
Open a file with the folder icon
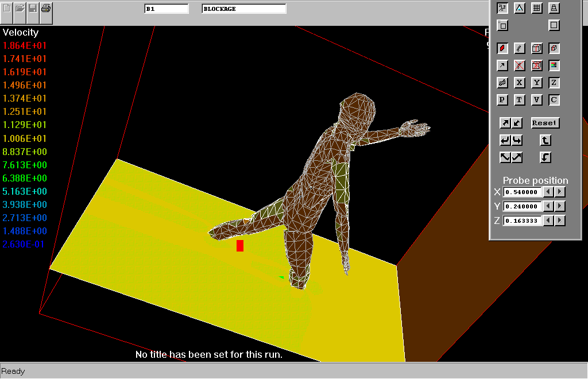pyautogui.click(x=20, y=9)
